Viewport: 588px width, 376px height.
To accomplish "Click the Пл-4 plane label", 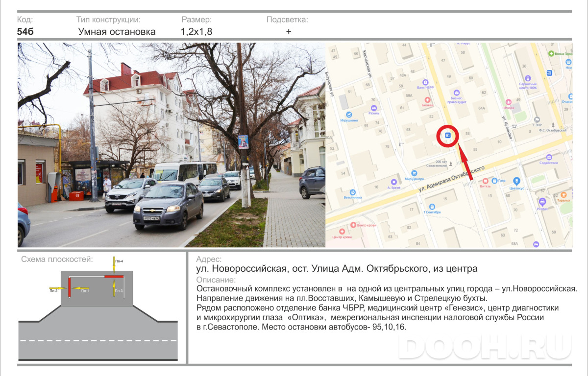I will click(x=119, y=261).
